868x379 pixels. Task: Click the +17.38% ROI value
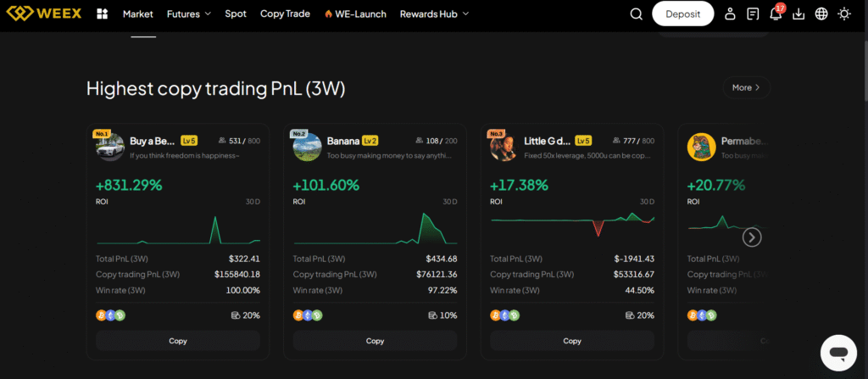point(520,185)
